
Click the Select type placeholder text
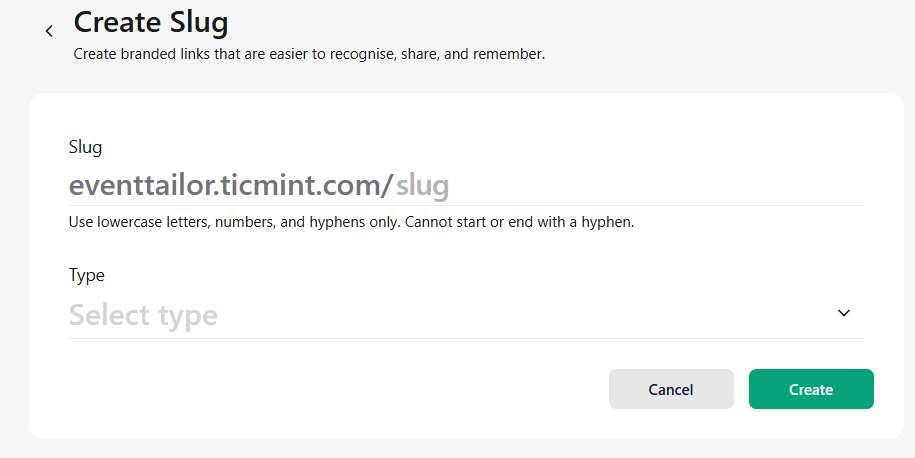coord(143,315)
